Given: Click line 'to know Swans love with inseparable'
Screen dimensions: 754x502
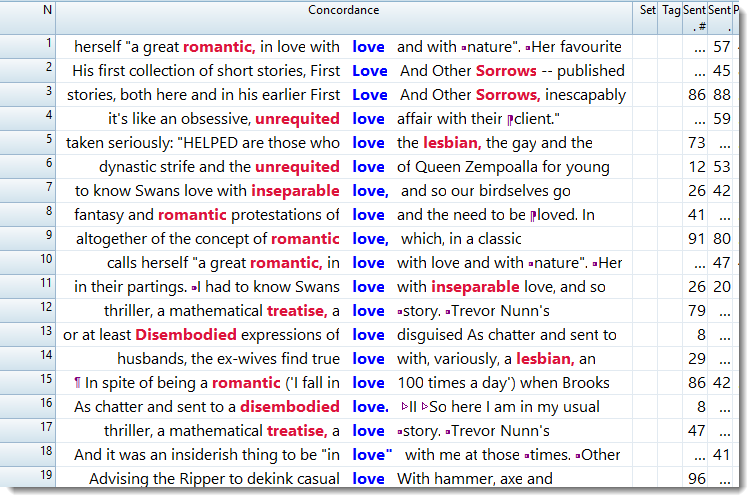Looking at the screenshot, I should click(207, 191).
